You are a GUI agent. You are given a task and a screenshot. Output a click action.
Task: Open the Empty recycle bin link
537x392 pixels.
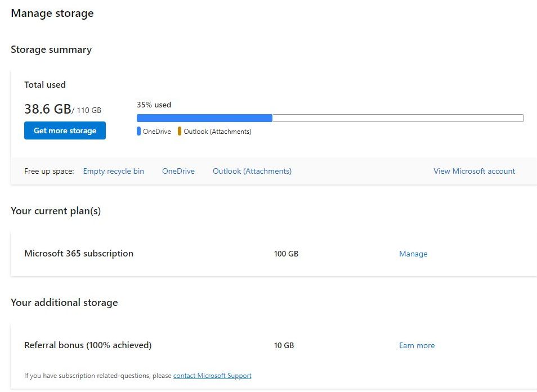(x=113, y=171)
